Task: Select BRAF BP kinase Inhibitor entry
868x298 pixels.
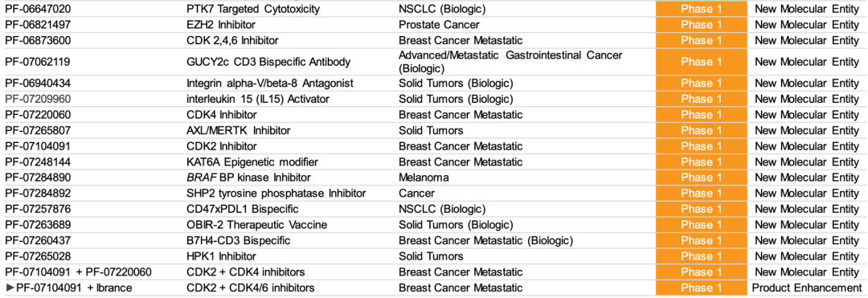Action: pyautogui.click(x=248, y=178)
